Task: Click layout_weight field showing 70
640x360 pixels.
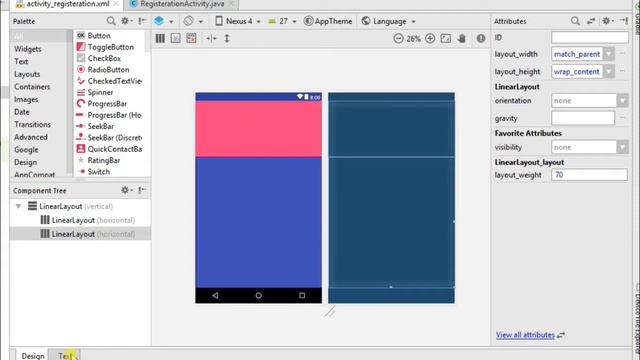Action: click(x=589, y=175)
